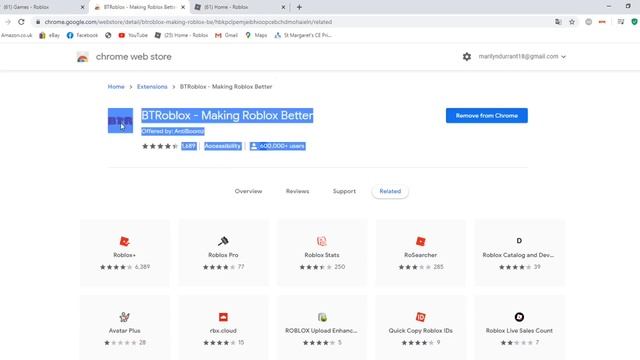Viewport: 640px width, 360px height.
Task: Open the ROBLOX Upload Enhancer icon
Action: coord(322,317)
